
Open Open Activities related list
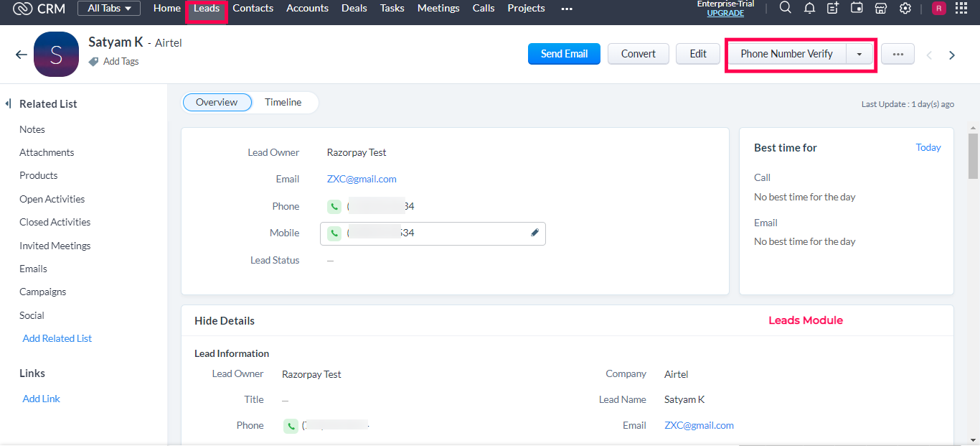[x=52, y=199]
